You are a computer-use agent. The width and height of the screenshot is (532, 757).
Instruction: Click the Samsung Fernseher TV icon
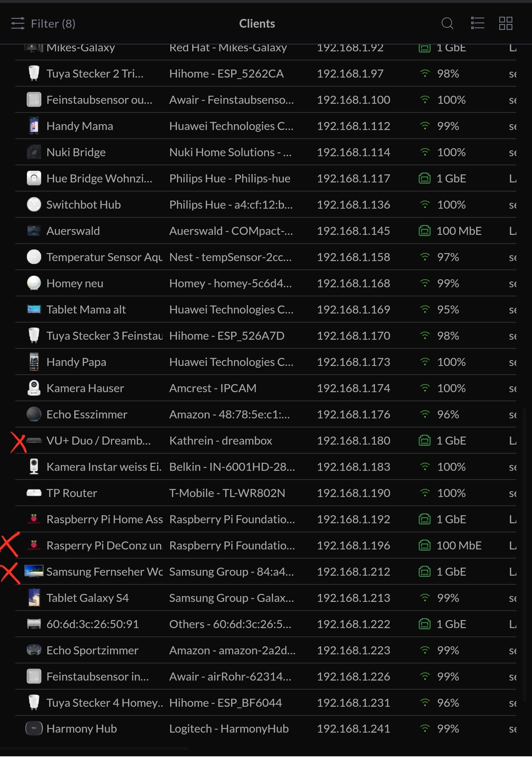pyautogui.click(x=34, y=571)
